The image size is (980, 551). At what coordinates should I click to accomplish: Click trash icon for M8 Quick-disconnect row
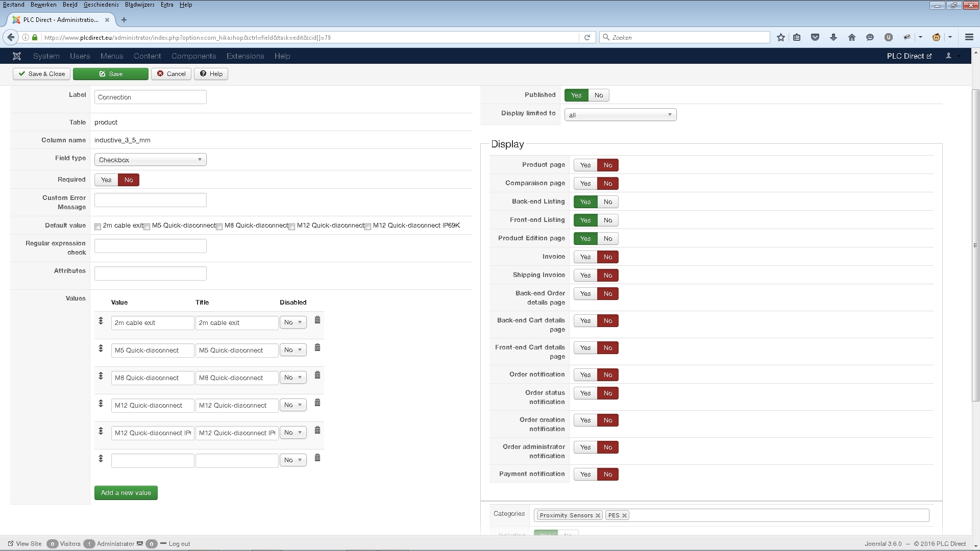click(317, 375)
